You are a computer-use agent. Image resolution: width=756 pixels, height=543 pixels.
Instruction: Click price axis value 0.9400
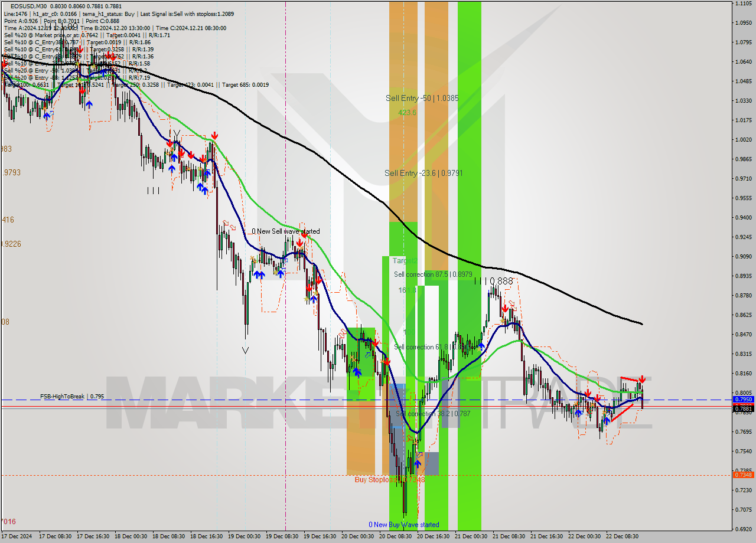[743, 218]
